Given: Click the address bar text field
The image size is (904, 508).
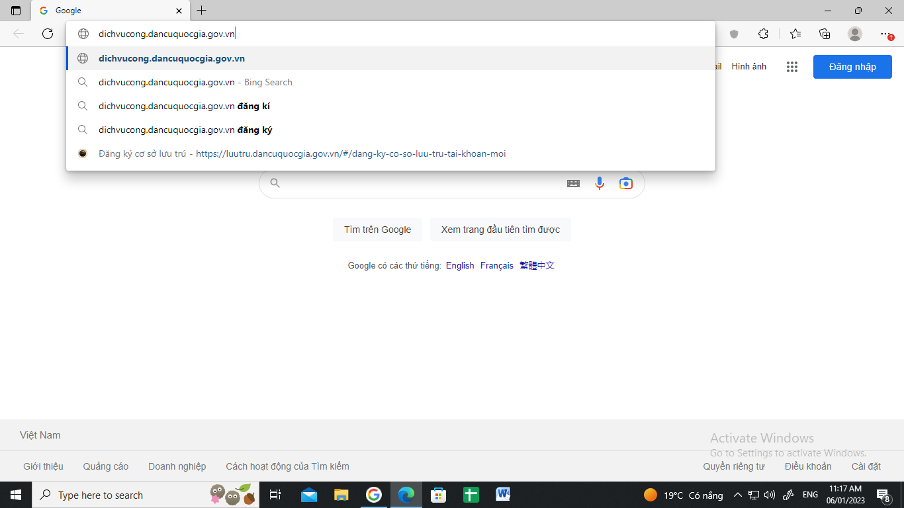Looking at the screenshot, I should (x=390, y=33).
